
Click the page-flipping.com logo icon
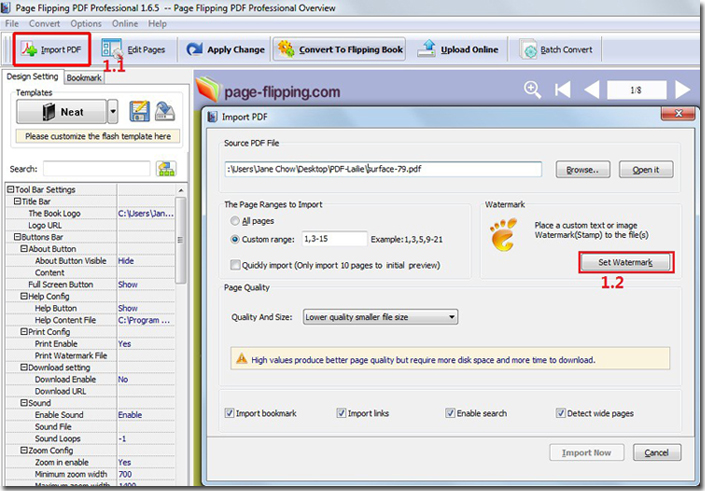(x=207, y=89)
